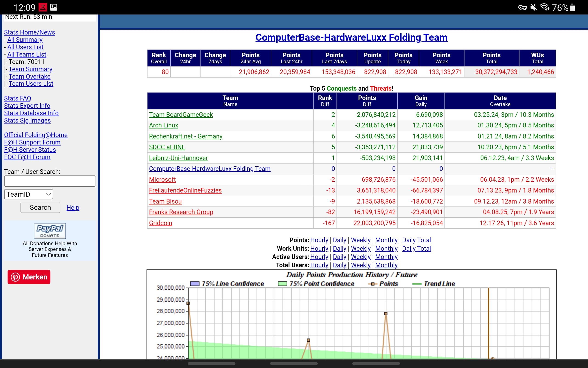Show Active Users Hourly graph

pyautogui.click(x=319, y=257)
